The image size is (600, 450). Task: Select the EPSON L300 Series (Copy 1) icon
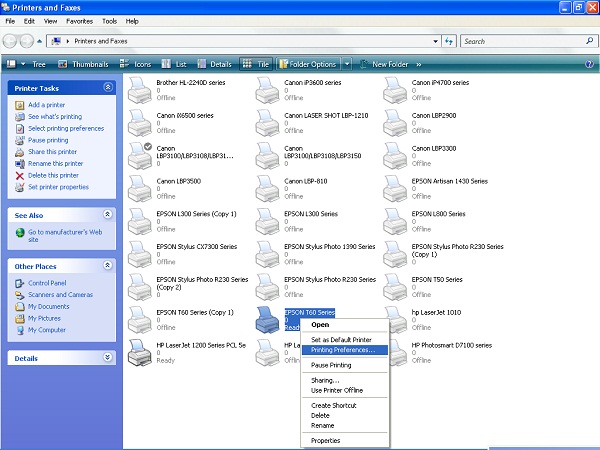pyautogui.click(x=139, y=222)
